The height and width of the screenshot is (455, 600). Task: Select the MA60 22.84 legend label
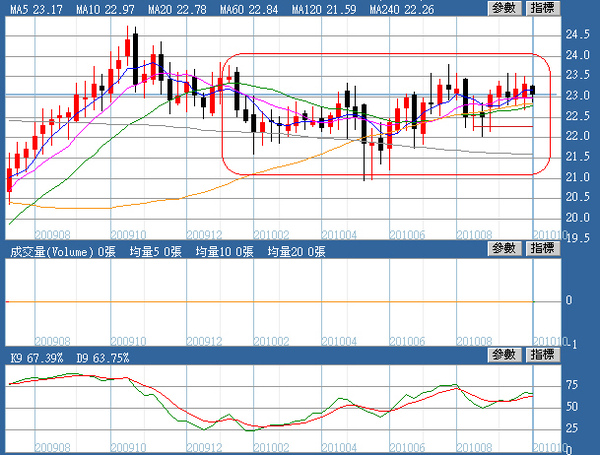coord(249,10)
